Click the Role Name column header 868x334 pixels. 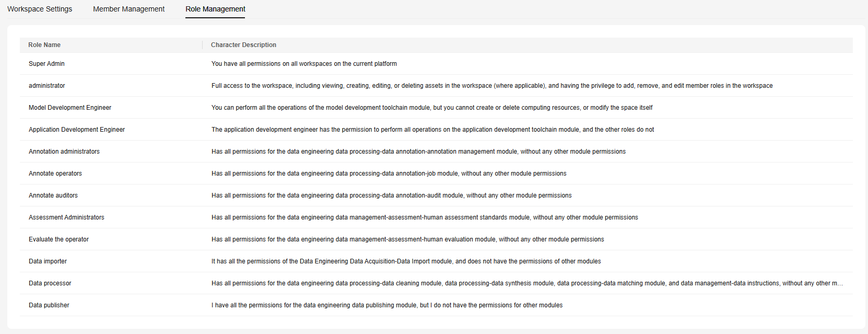pos(44,45)
